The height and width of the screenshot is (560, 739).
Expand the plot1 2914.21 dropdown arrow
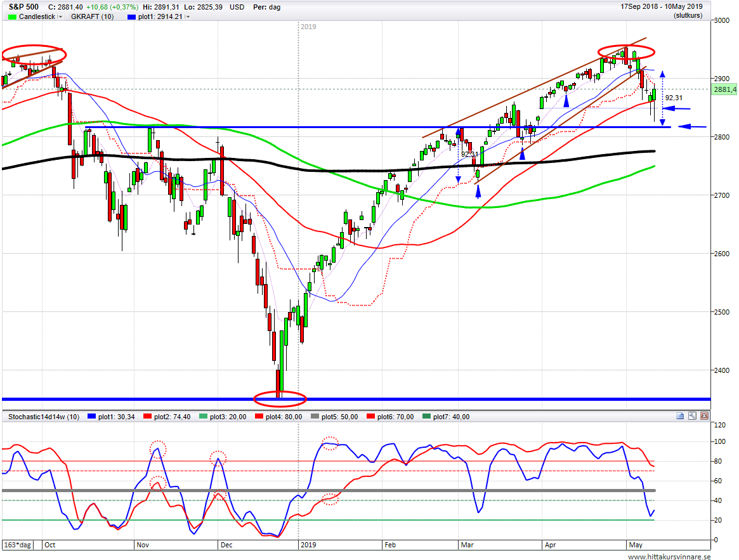tap(188, 16)
